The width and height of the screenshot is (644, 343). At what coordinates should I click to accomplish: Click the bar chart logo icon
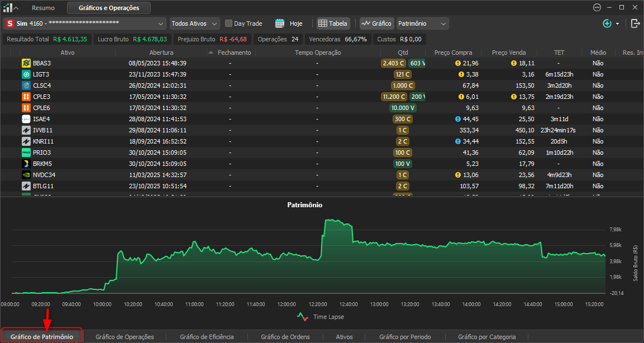click(x=7, y=7)
